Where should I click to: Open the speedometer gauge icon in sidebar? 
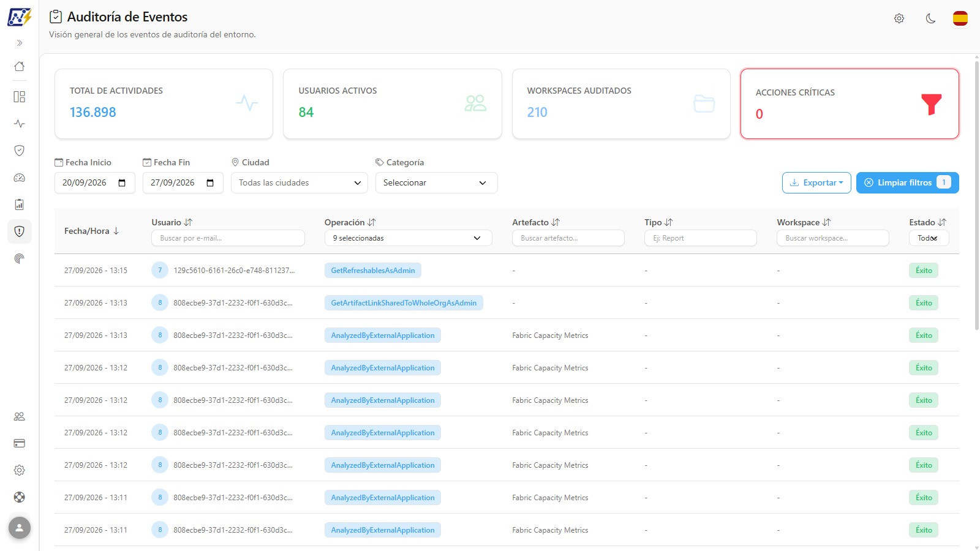[x=20, y=178]
